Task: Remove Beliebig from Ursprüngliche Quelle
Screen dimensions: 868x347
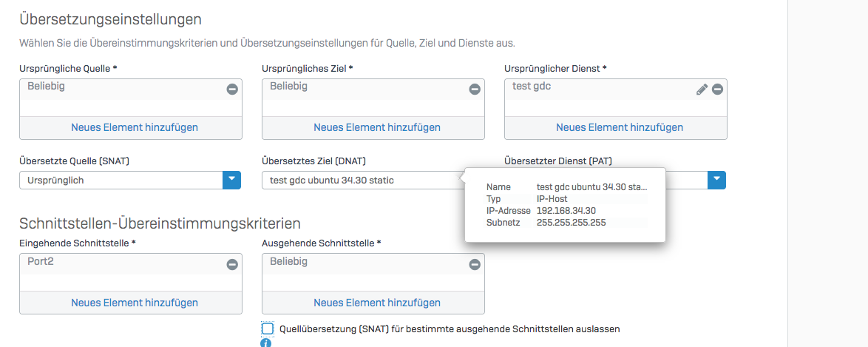Action: [232, 90]
